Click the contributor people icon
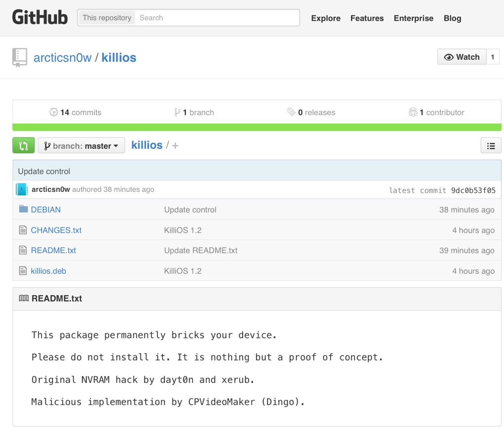The image size is (504, 447). pyautogui.click(x=413, y=112)
